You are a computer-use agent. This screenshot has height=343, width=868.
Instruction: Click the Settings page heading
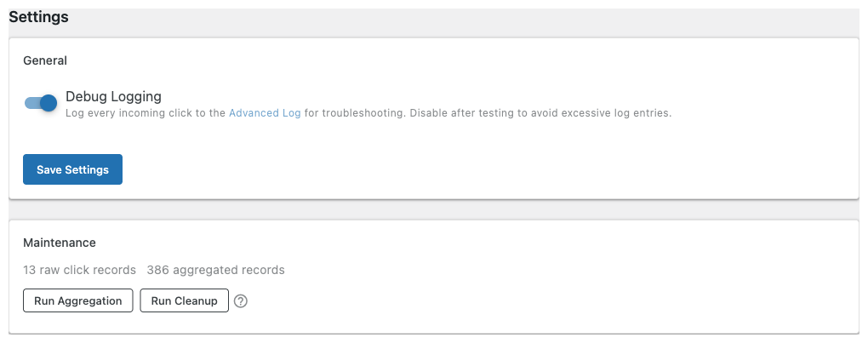pos(38,16)
